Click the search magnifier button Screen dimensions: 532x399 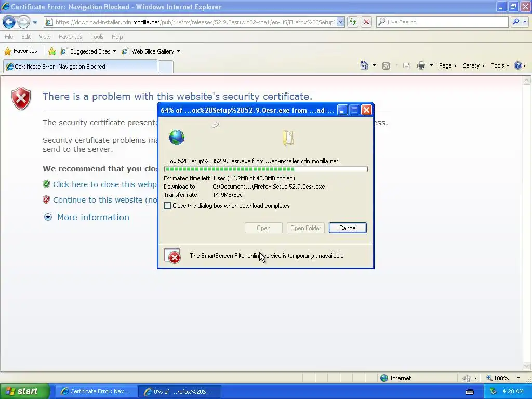tap(516, 22)
